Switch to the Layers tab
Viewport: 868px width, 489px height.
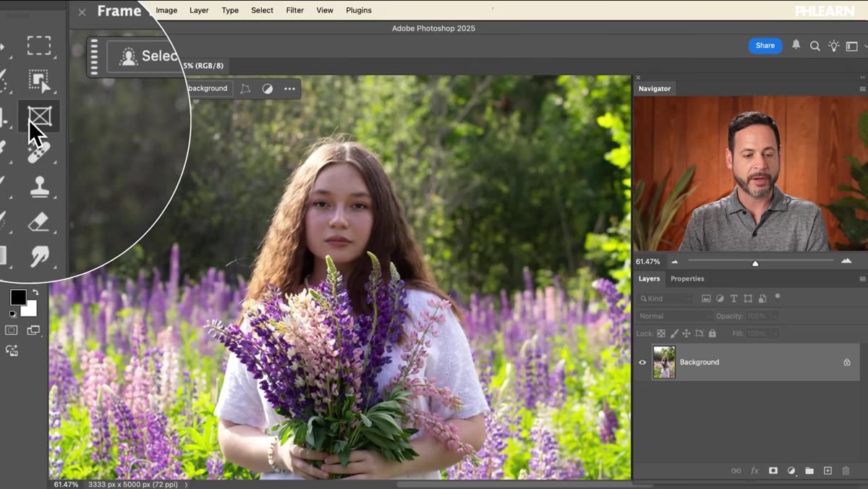(649, 278)
